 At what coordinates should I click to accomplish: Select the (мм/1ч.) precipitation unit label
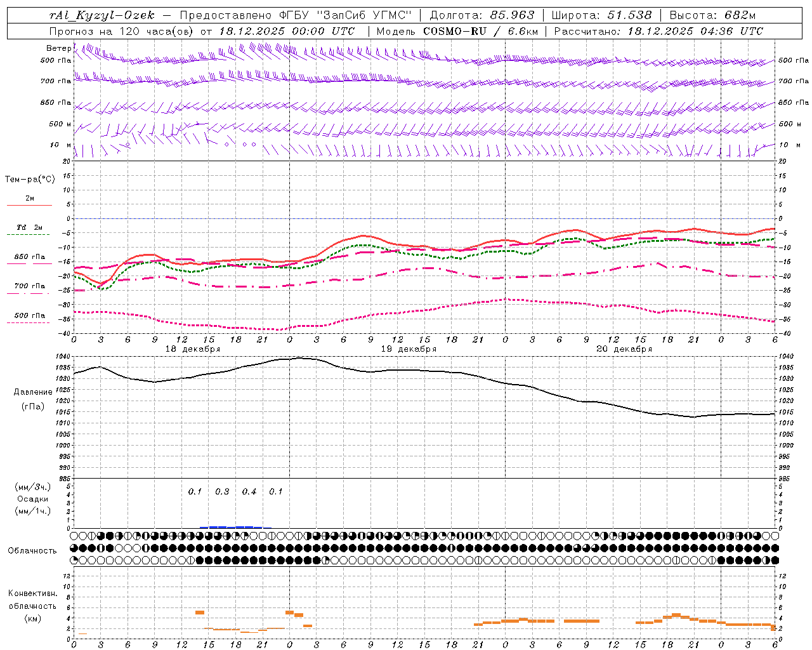(32, 511)
